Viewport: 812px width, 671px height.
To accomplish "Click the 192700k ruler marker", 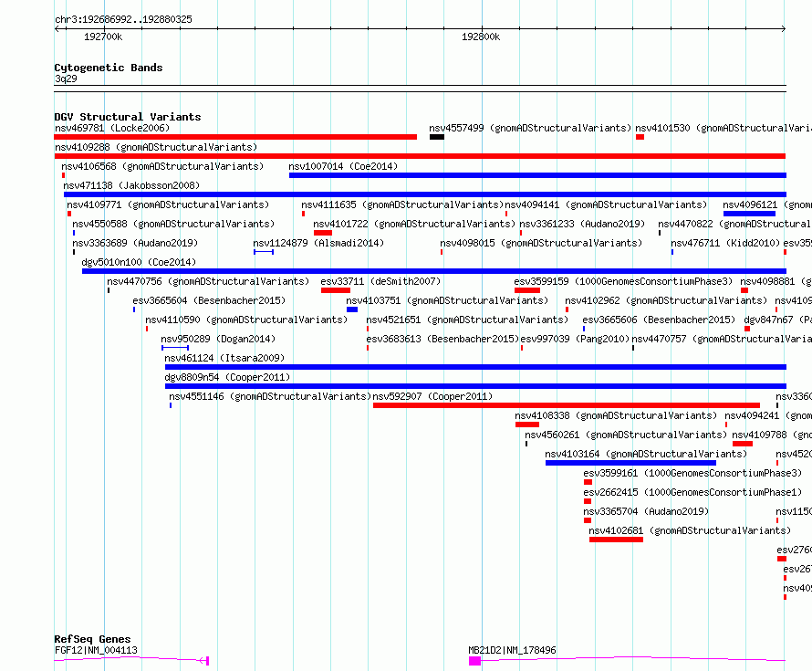I will point(103,37).
